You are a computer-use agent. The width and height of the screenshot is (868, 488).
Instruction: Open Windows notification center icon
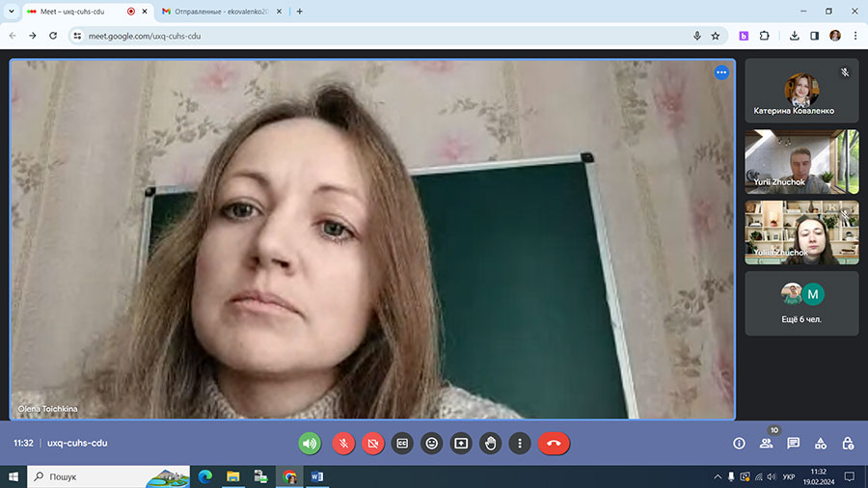(850, 476)
